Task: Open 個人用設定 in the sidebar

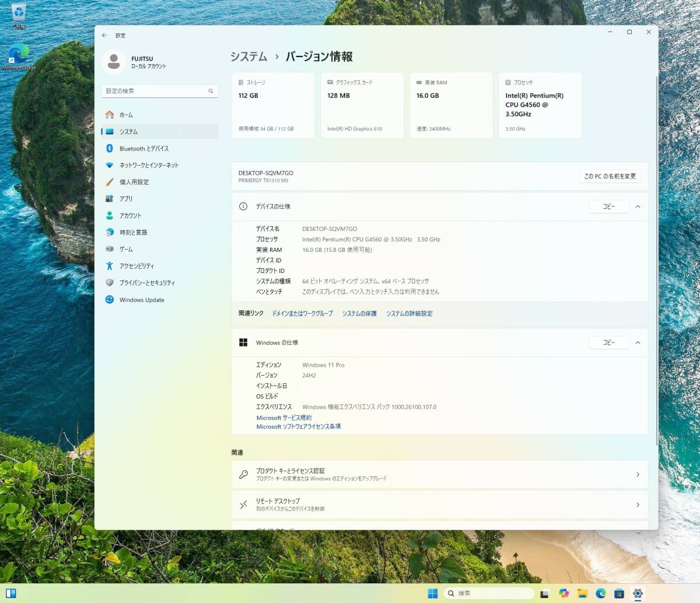Action: pyautogui.click(x=160, y=182)
